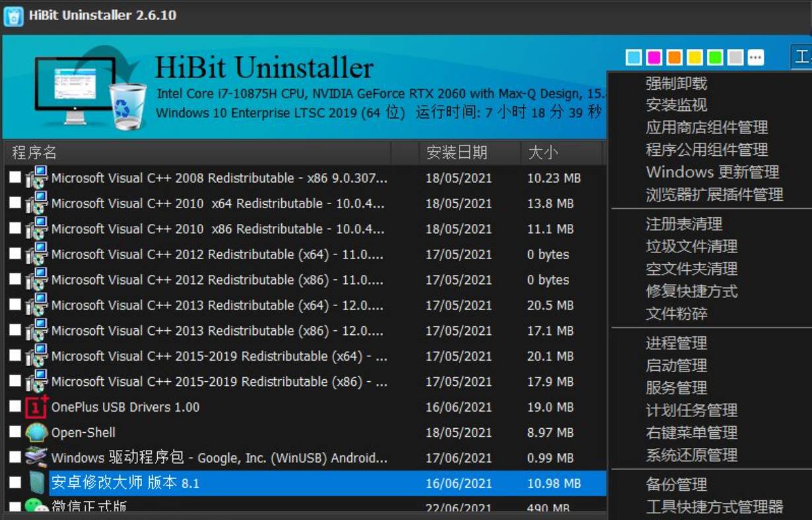The width and height of the screenshot is (812, 520).
Task: Open 浏览器扩展插件管理 menu entry
Action: coord(714,195)
